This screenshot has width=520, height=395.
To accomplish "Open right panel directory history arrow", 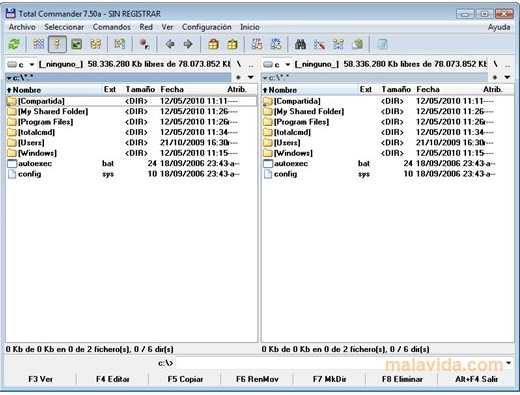I will pyautogui.click(x=507, y=77).
